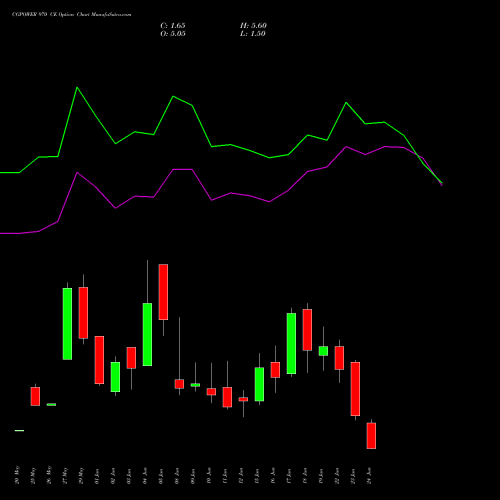Screen dimensions: 500x500
Task: Click the purple indicator line's first peak
Action: (x=77, y=172)
